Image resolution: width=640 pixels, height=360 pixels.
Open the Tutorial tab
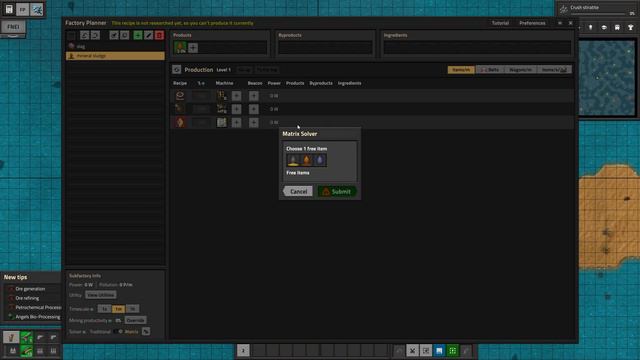coord(500,23)
